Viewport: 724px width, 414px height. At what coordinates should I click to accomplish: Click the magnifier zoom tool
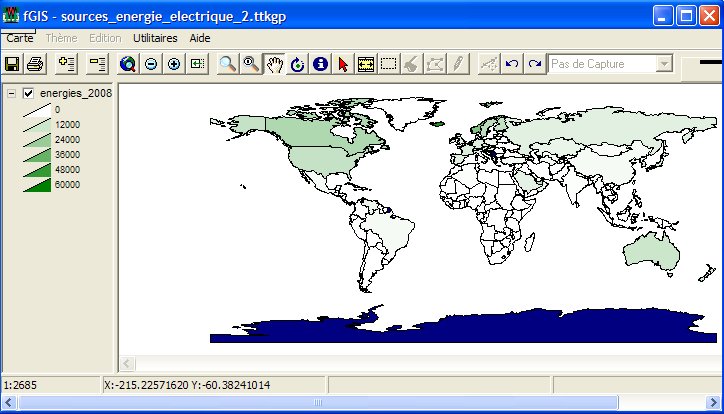coord(228,64)
